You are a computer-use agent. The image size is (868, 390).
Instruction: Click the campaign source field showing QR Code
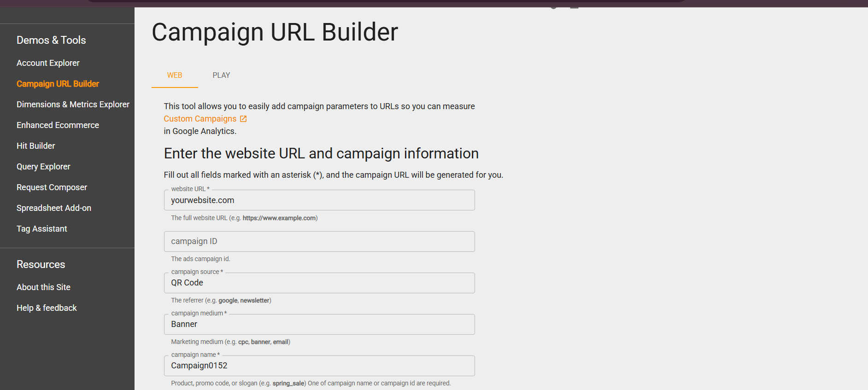(x=319, y=283)
